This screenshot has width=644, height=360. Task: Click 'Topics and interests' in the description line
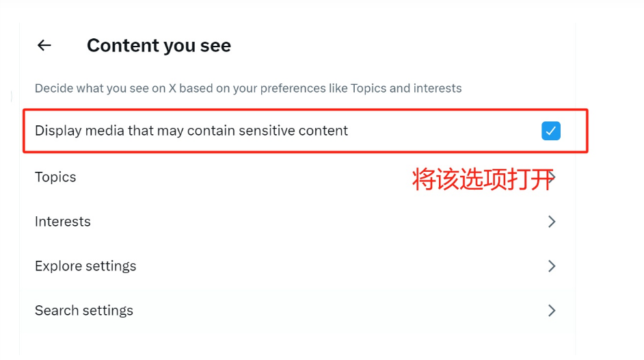[406, 88]
